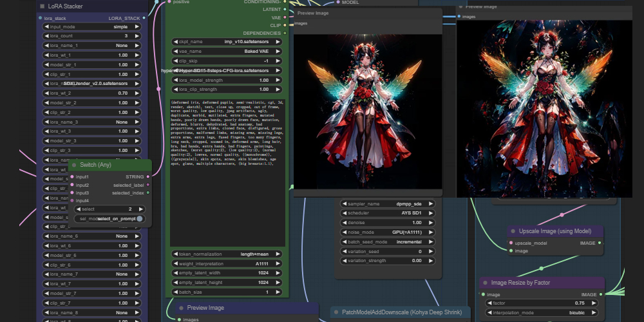Click the Image Resize by Factor node title
The image size is (644, 322).
click(x=520, y=283)
